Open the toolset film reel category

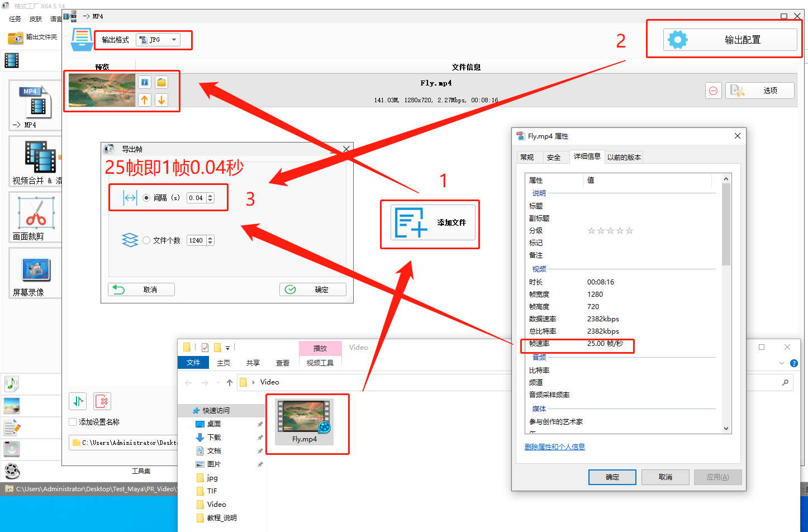pyautogui.click(x=12, y=471)
